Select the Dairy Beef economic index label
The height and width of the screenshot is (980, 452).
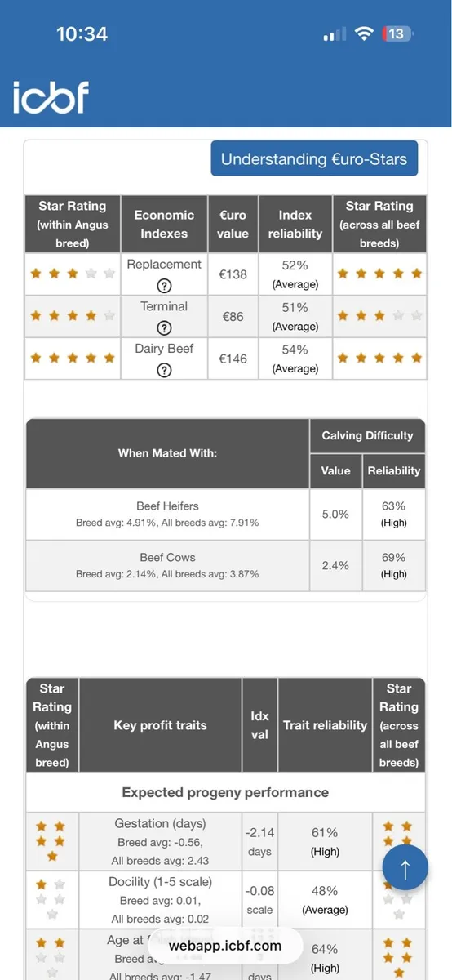(164, 349)
